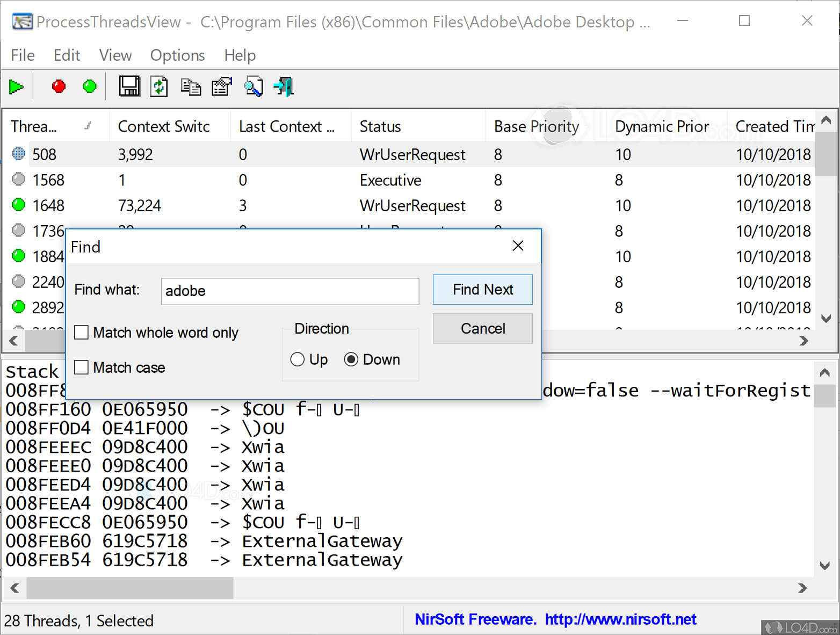Open the Edit menu
Screen dimensions: 840x635
(x=66, y=55)
